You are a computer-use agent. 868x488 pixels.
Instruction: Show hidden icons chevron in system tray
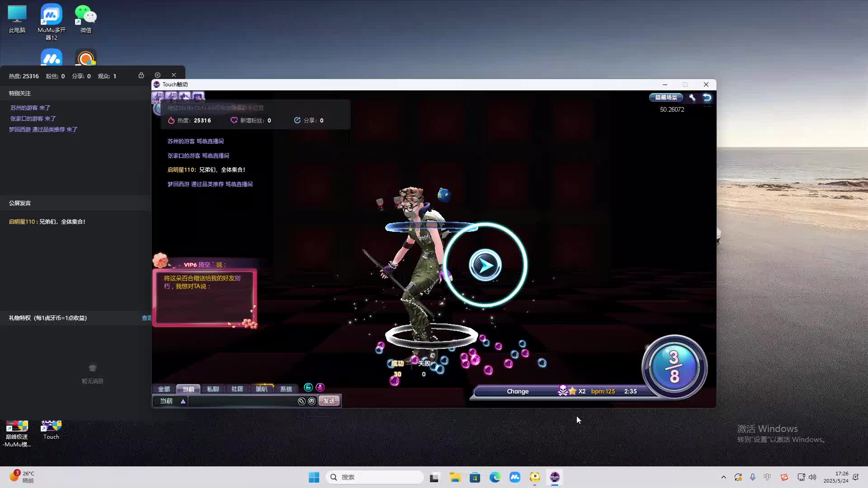(x=723, y=477)
